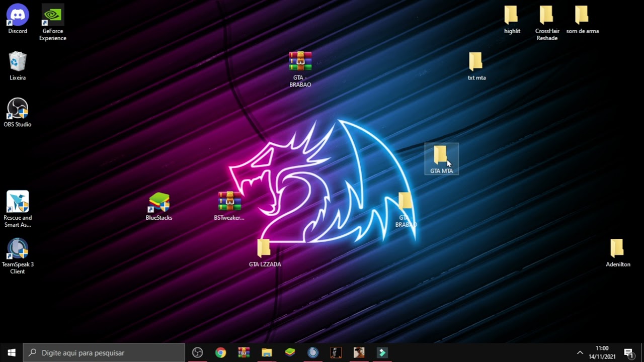Open Google Chrome from the taskbar
This screenshot has height=362, width=644.
220,352
